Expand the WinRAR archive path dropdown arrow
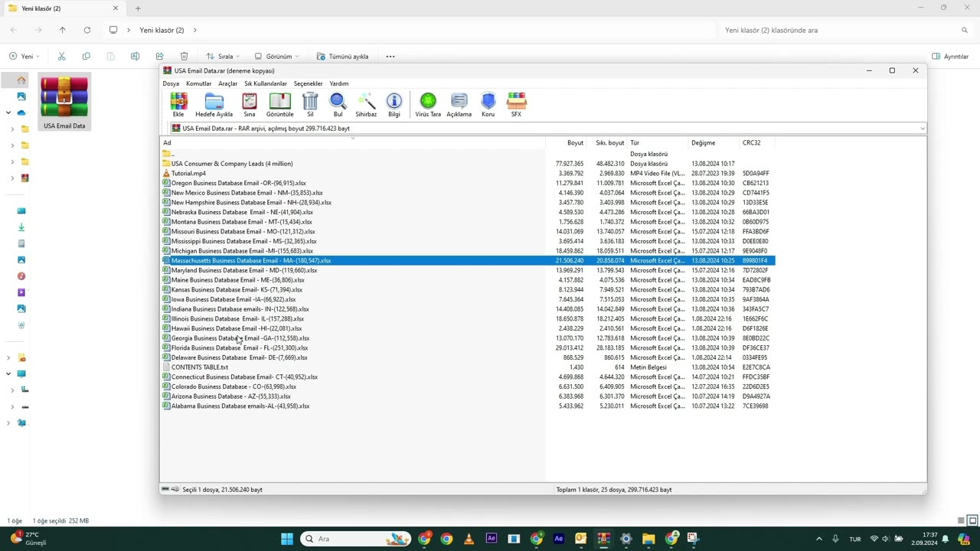 [922, 129]
